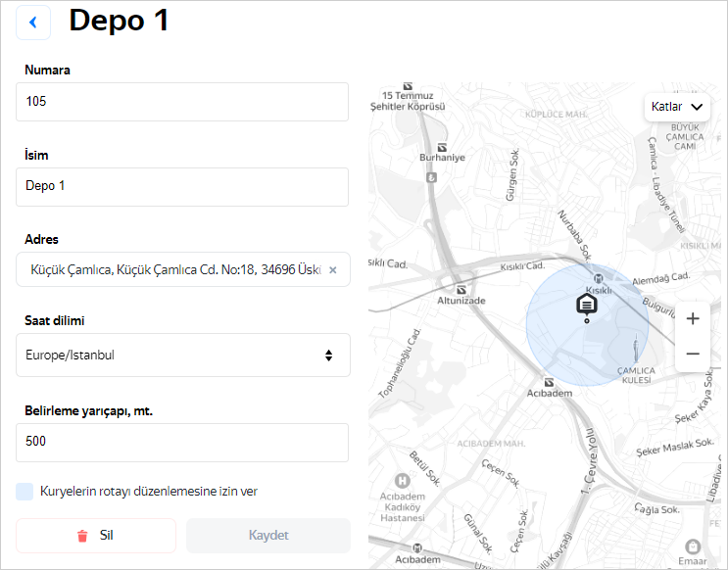Click the Acıbadem Kadıköy Hastanesi hospital icon
The height and width of the screenshot is (570, 728).
tap(402, 481)
